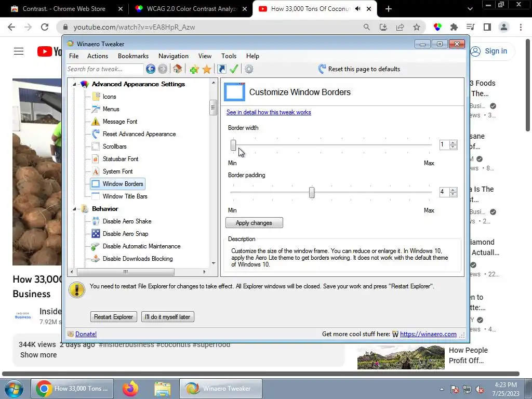Open the Tools menu
The height and width of the screenshot is (399, 532).
click(x=229, y=56)
